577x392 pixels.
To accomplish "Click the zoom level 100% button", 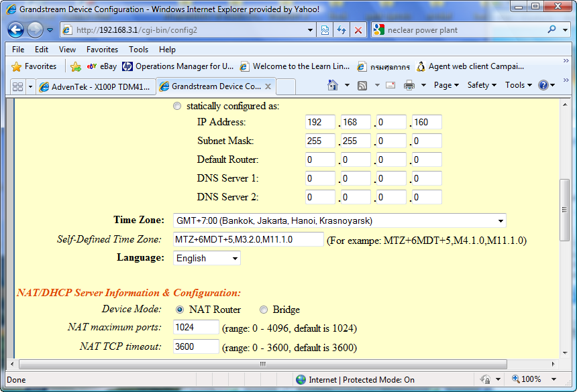I will pyautogui.click(x=527, y=379).
